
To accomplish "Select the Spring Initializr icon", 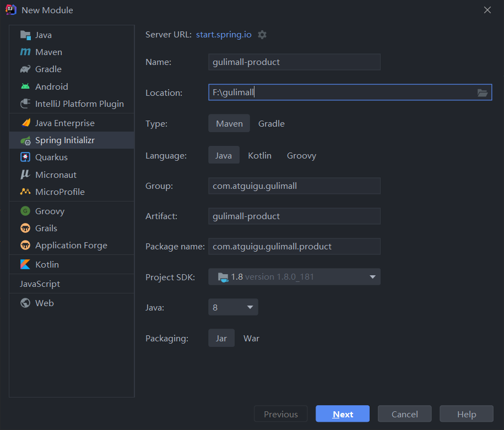I will click(25, 140).
